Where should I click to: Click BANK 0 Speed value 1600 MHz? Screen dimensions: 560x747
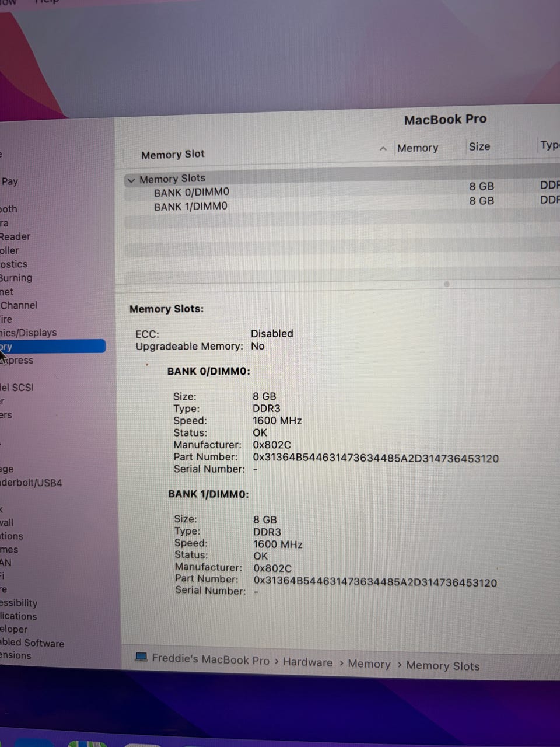tap(277, 420)
